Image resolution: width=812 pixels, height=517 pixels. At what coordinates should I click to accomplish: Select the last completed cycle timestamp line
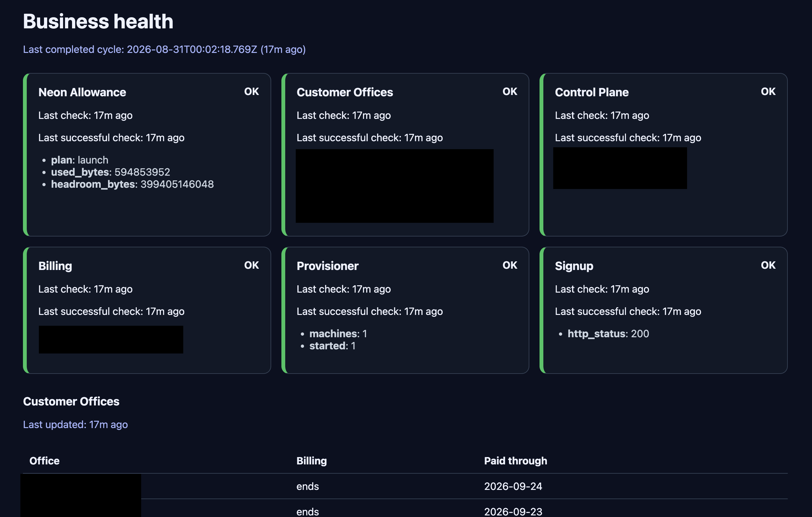click(x=164, y=50)
